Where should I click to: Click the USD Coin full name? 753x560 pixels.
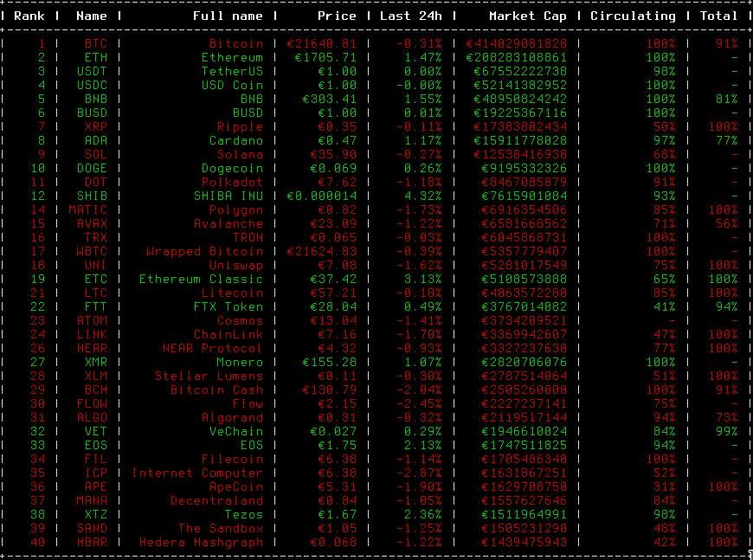232,86
